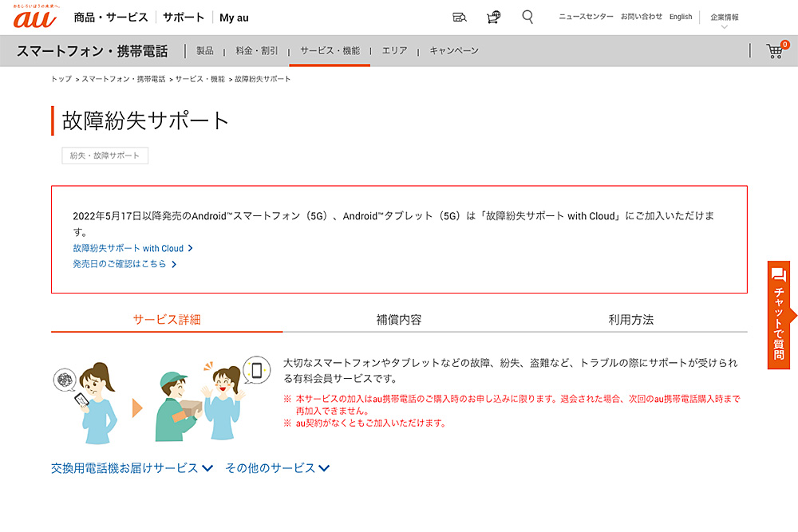798x532 pixels.
Task: Select 料金・割引 nav item
Action: click(x=256, y=50)
